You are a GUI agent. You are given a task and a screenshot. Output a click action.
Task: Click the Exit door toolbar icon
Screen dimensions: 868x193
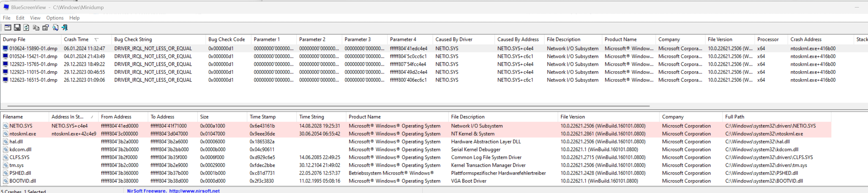(x=65, y=28)
